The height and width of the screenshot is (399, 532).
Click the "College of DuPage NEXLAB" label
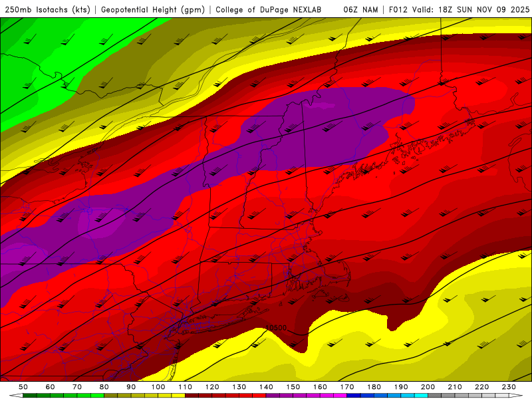(269, 10)
